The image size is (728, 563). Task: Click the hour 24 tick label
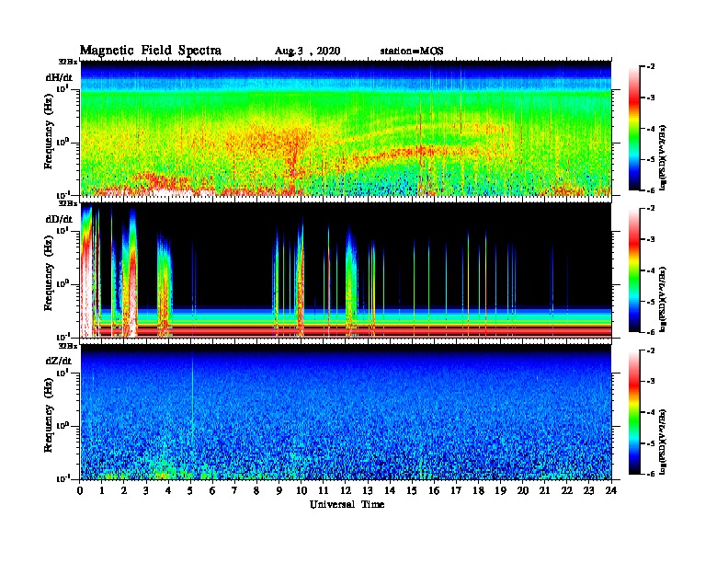[x=611, y=490]
